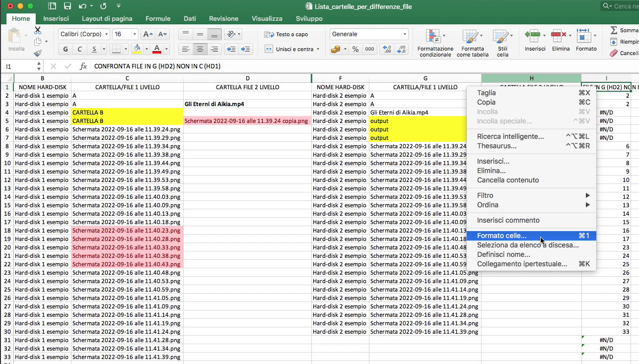Click the currency coins icon

(337, 49)
